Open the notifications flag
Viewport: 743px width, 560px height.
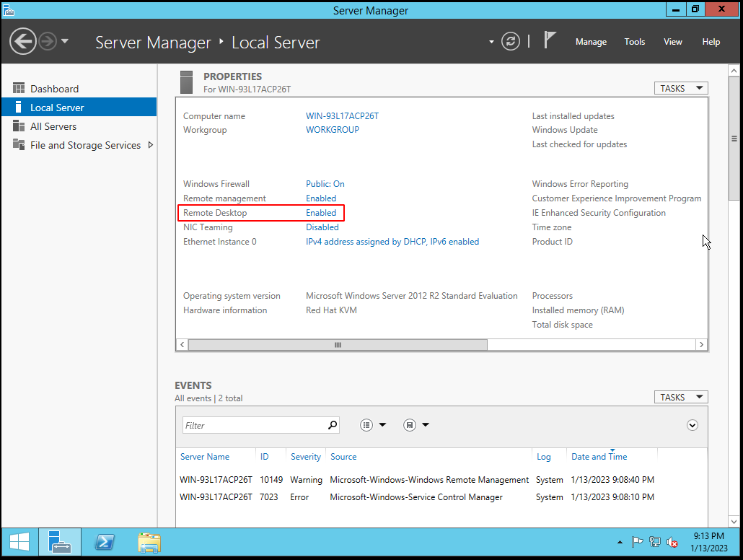(x=550, y=40)
